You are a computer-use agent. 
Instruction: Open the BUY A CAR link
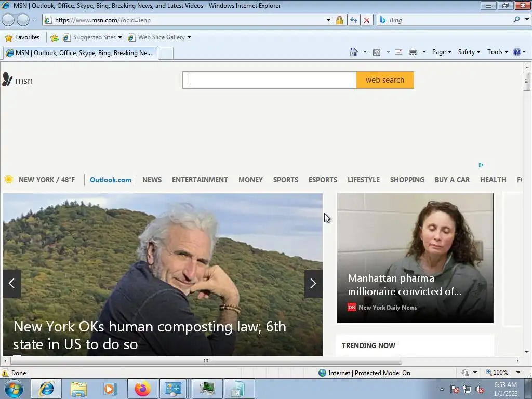click(453, 180)
